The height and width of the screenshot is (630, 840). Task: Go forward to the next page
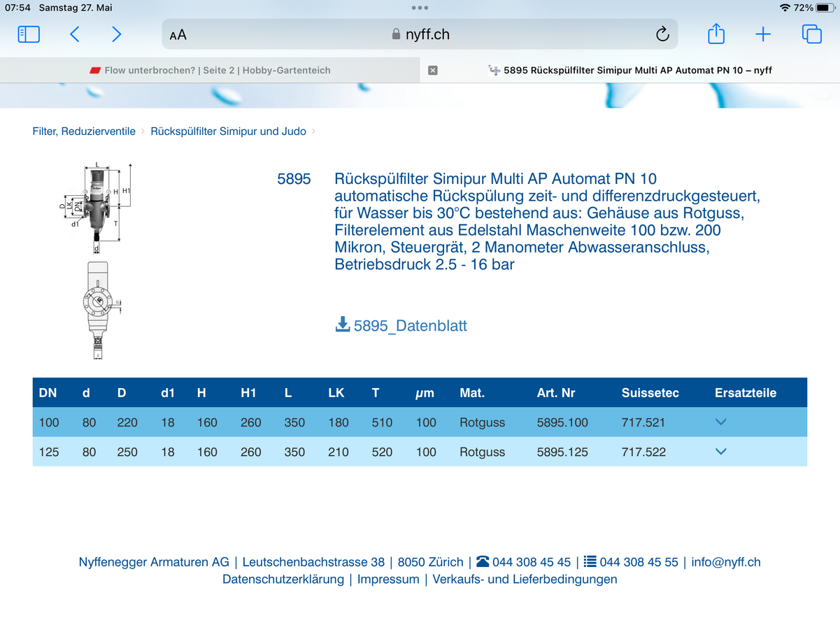point(116,34)
